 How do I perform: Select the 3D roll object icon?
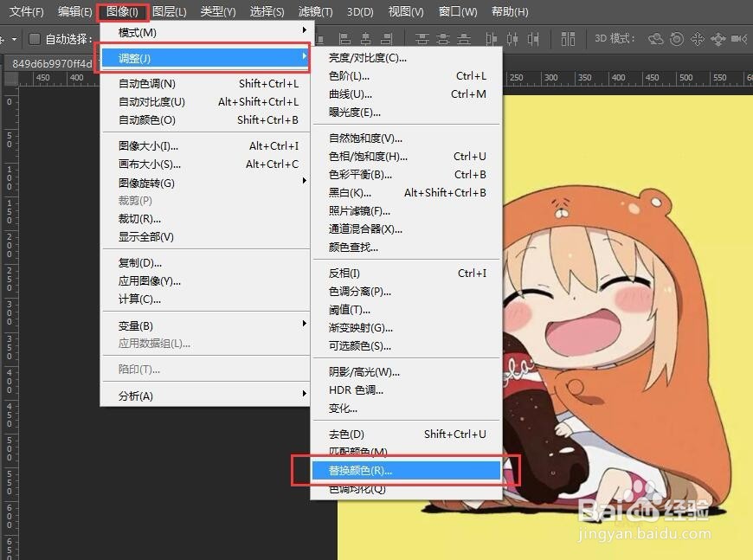[x=677, y=39]
